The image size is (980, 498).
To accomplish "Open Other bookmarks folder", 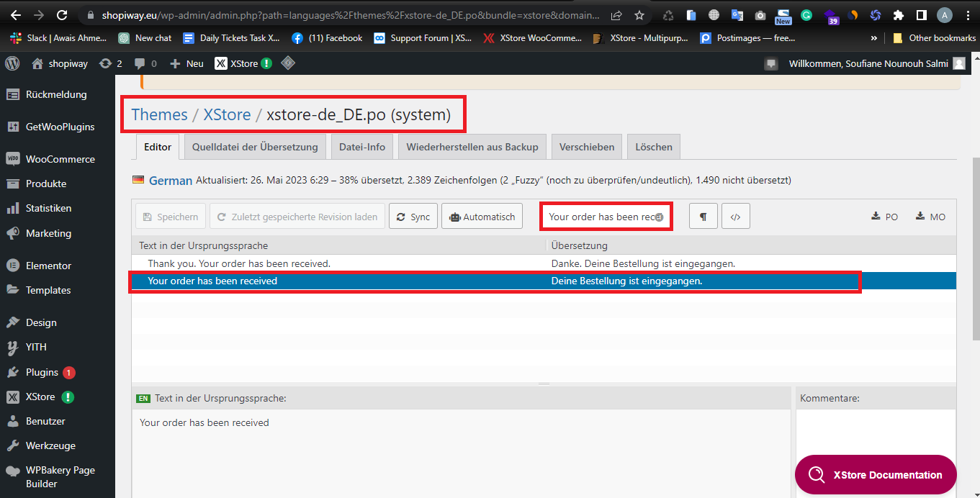I will [934, 38].
